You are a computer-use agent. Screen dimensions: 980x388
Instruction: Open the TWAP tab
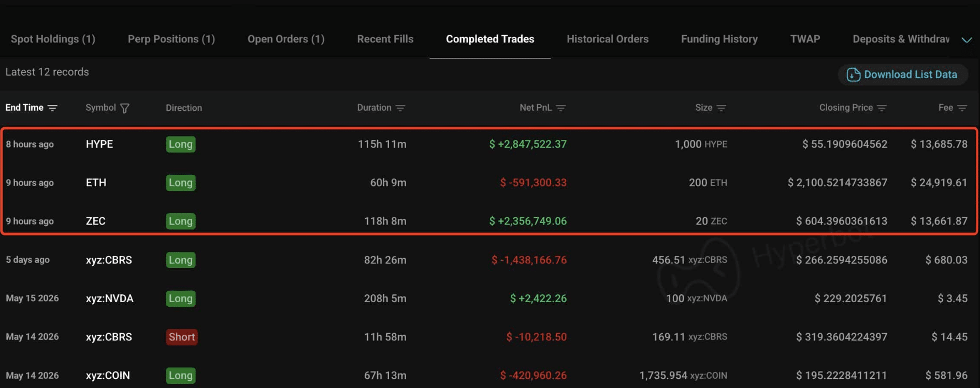[805, 39]
